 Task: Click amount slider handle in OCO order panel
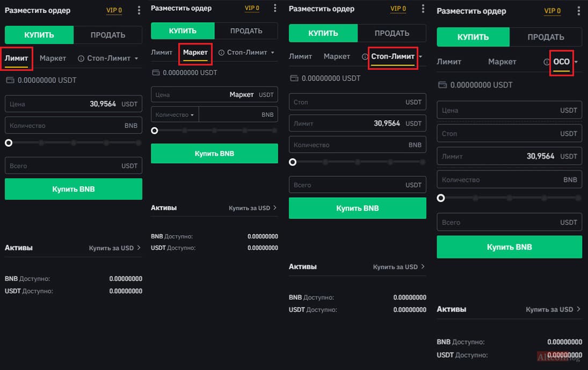tap(441, 198)
